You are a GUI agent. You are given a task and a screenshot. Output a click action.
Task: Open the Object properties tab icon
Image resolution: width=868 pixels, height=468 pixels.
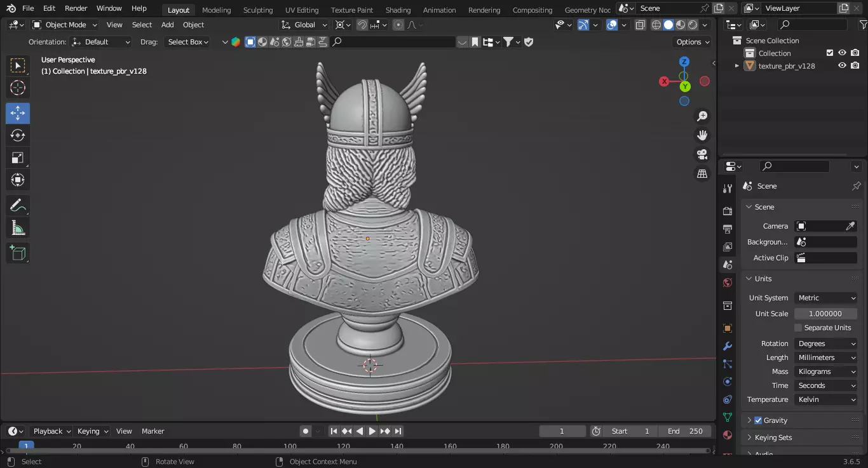tap(728, 328)
